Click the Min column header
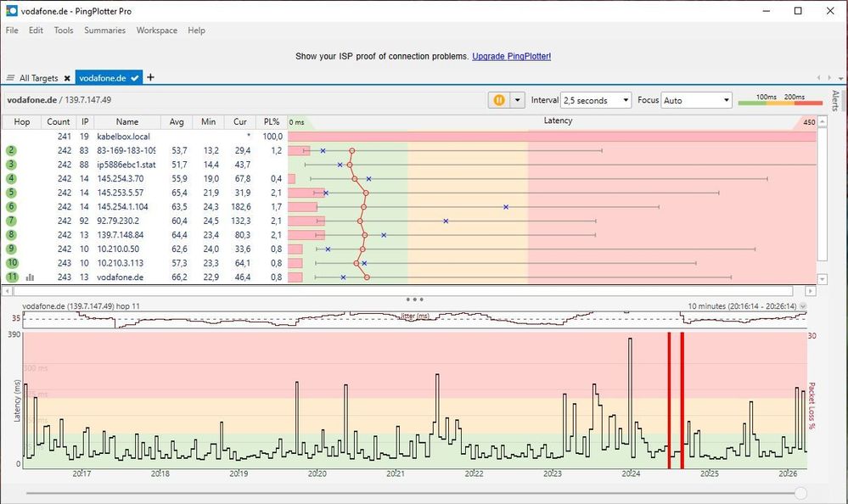The height and width of the screenshot is (504, 848). (208, 121)
